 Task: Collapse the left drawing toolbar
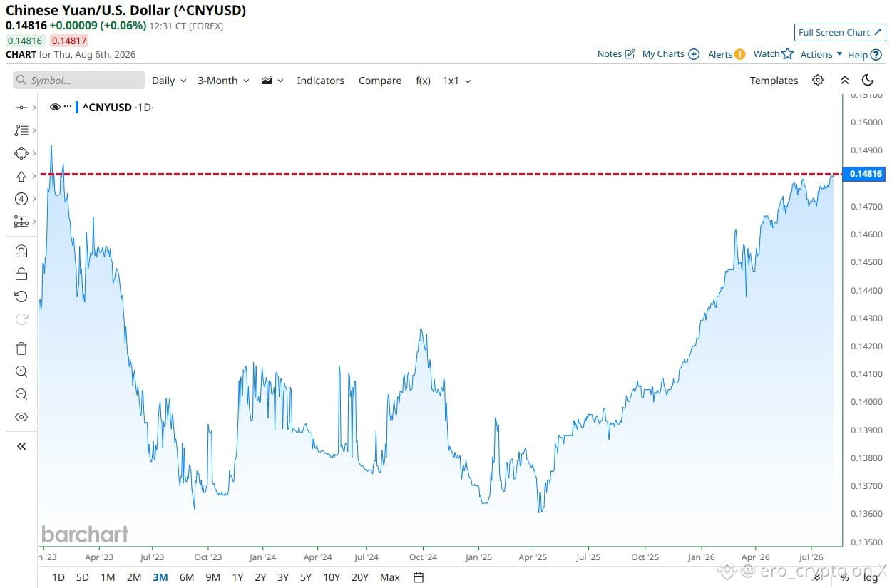(x=21, y=446)
